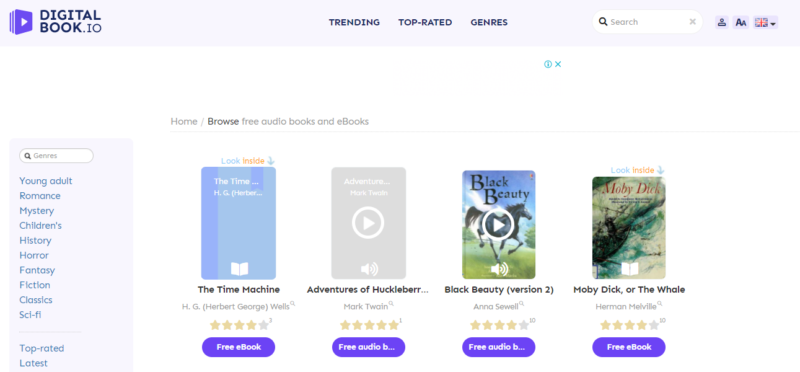
Task: Click the eBook icon on Time Machine cover
Action: pos(239,269)
